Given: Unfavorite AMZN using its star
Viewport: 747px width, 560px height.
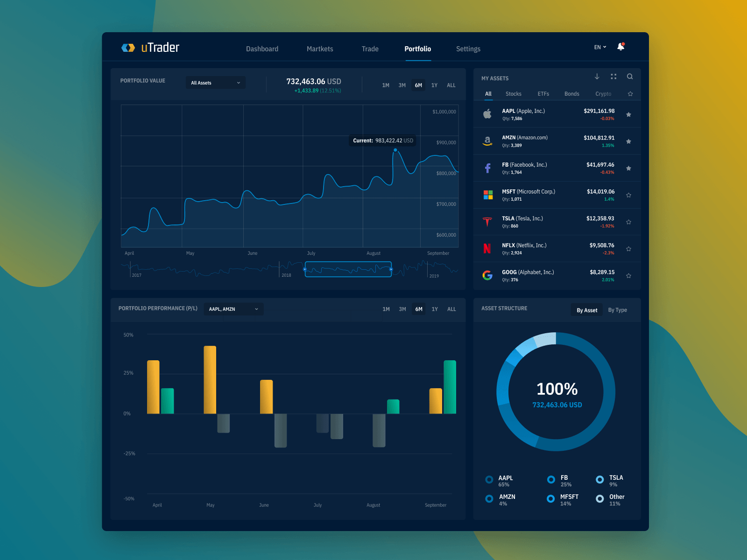Looking at the screenshot, I should [628, 141].
